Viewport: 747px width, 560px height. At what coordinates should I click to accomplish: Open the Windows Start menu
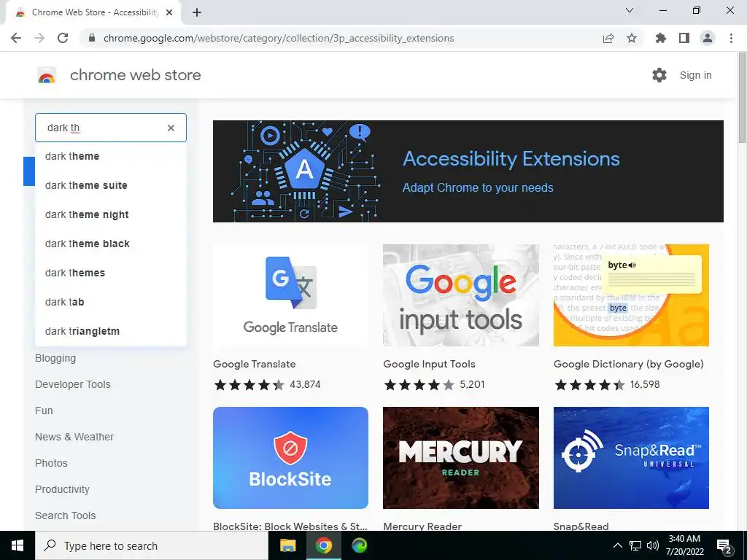click(x=18, y=545)
